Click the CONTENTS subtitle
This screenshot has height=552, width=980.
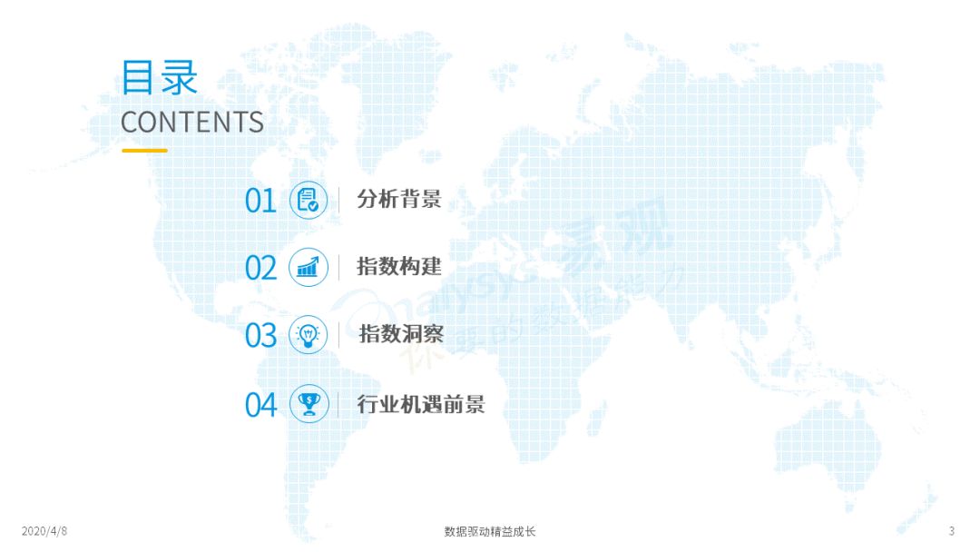(192, 122)
